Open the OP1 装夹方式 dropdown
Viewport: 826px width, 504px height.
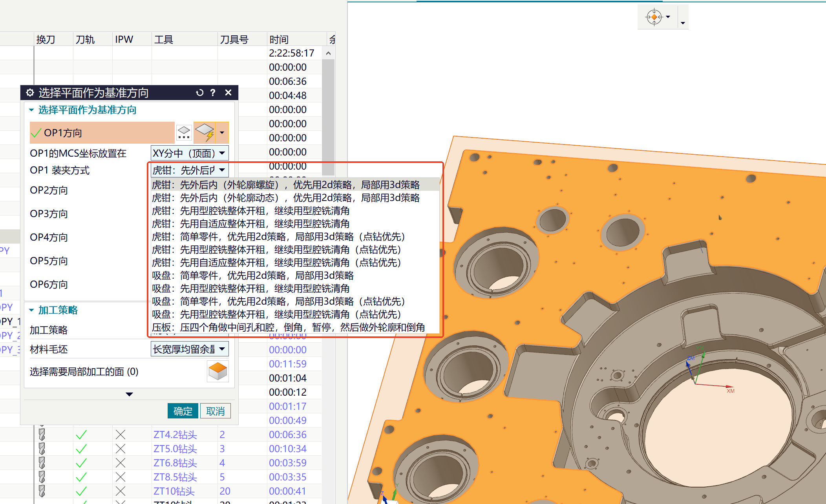click(190, 170)
